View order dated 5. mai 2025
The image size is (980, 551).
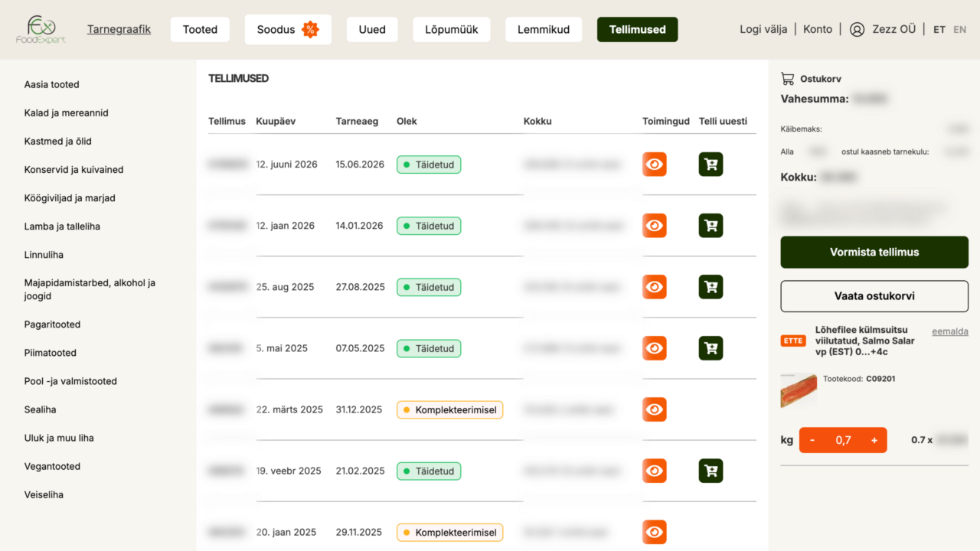coord(654,348)
